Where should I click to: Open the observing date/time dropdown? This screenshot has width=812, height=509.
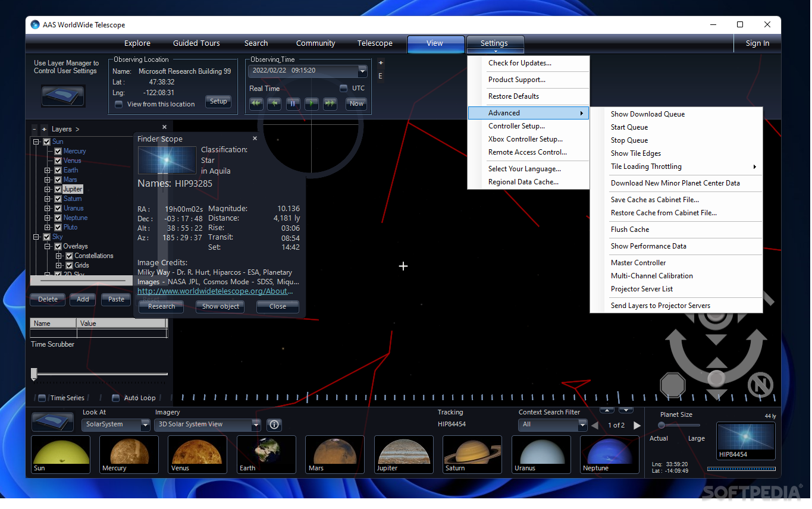click(x=363, y=71)
